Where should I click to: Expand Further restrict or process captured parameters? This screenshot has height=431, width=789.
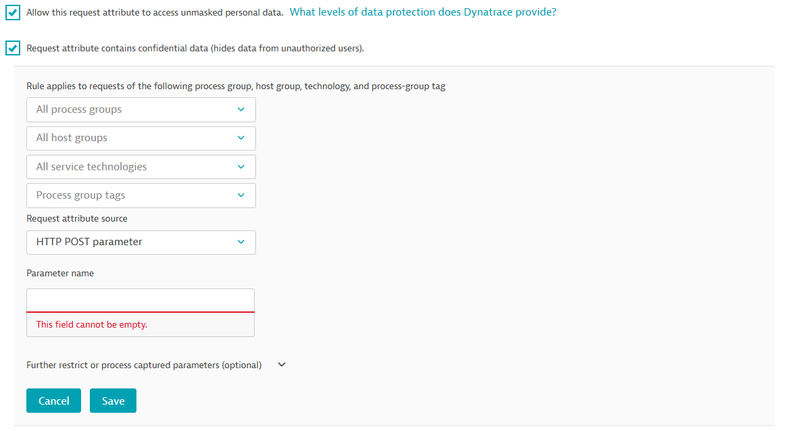(144, 365)
